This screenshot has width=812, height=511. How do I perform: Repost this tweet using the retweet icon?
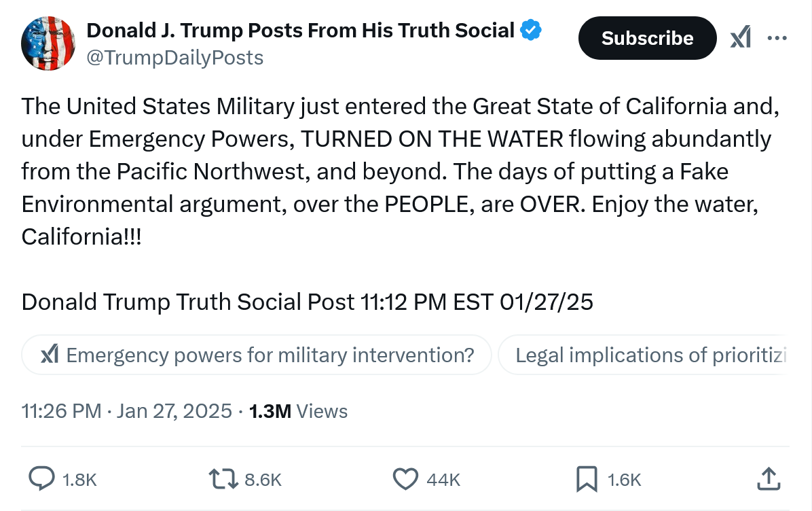[223, 478]
